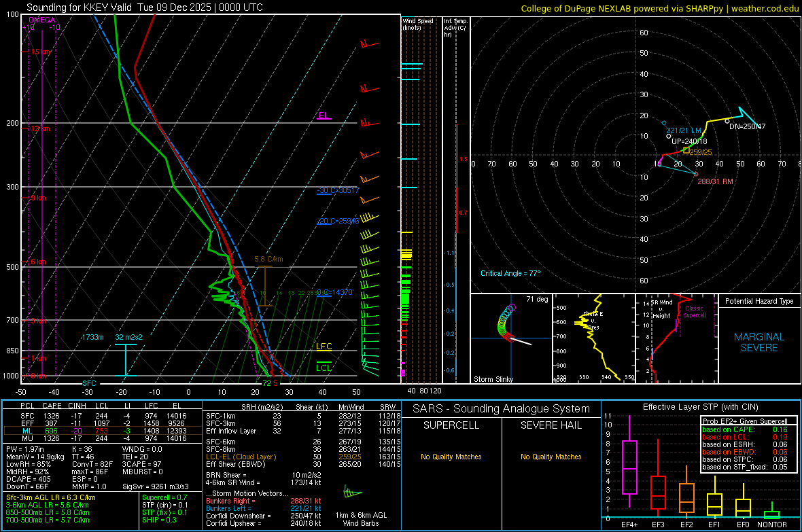Click the '221/21 LM' hodograph label

684,131
